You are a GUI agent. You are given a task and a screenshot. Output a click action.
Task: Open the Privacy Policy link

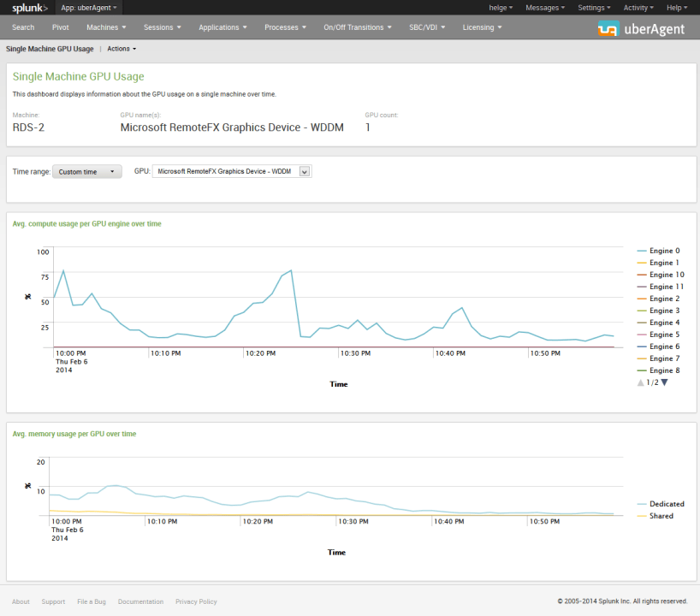click(196, 601)
